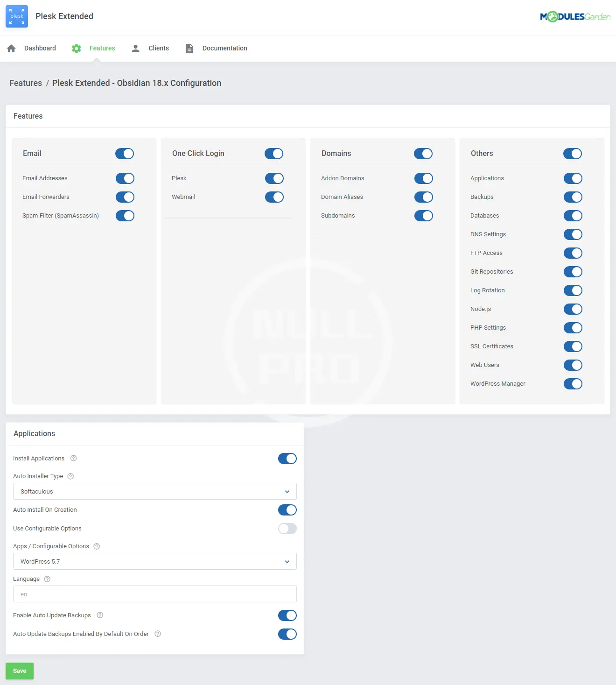Click the ModulesGarden logo

[x=575, y=17]
